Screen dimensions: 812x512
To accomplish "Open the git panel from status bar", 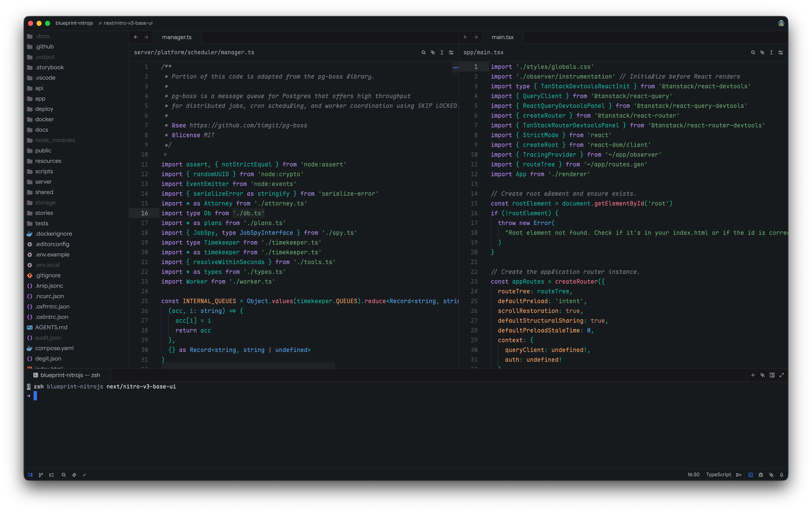I will (41, 475).
